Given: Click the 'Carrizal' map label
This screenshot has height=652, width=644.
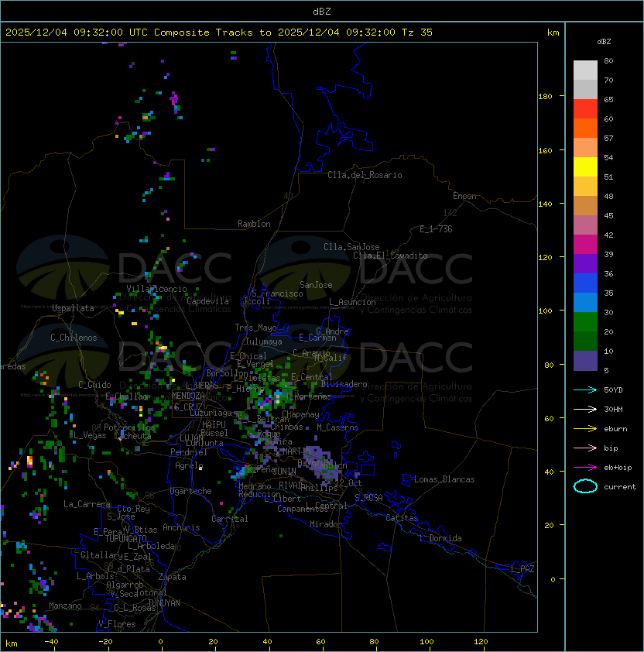Looking at the screenshot, I should (x=229, y=519).
